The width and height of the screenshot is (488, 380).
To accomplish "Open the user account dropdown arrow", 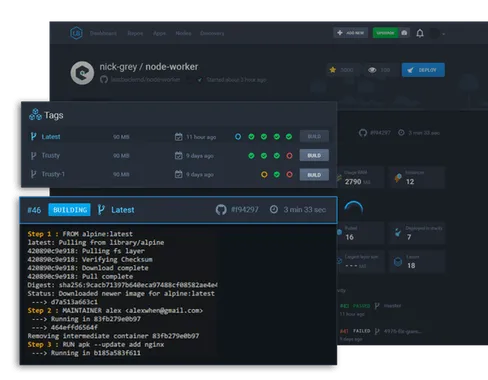I will (x=444, y=34).
